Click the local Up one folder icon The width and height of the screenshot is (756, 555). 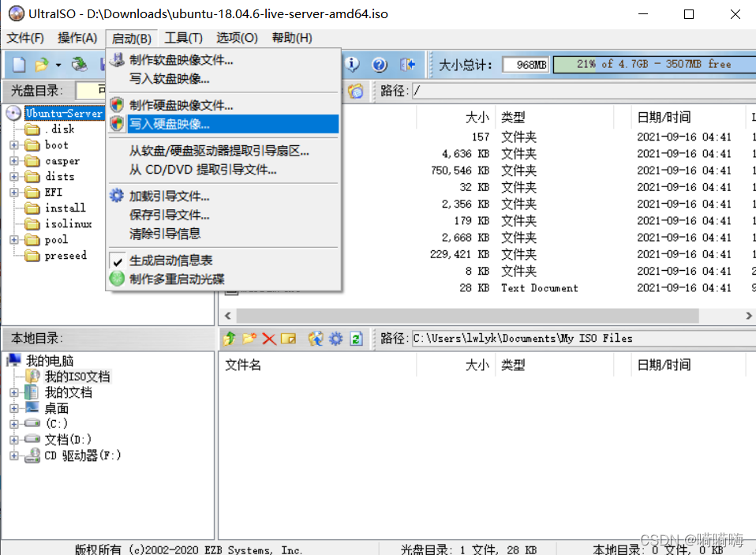pyautogui.click(x=230, y=339)
